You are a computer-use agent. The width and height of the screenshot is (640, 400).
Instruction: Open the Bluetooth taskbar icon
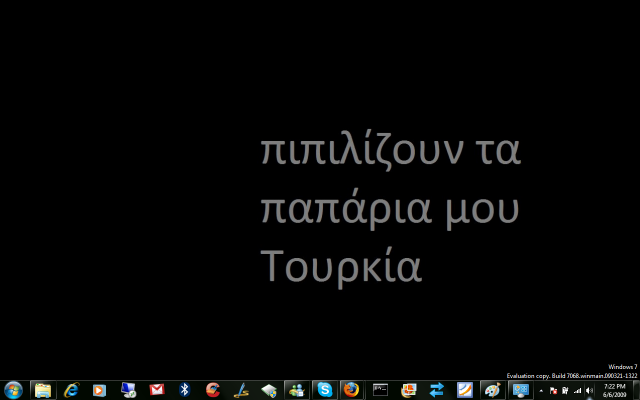click(x=184, y=390)
